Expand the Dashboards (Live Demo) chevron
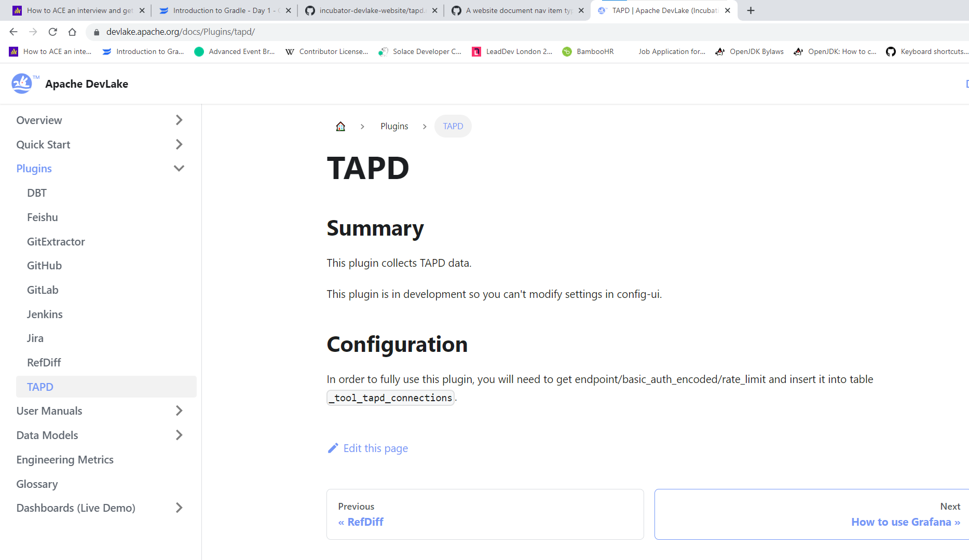Image resolution: width=969 pixels, height=560 pixels. click(179, 508)
